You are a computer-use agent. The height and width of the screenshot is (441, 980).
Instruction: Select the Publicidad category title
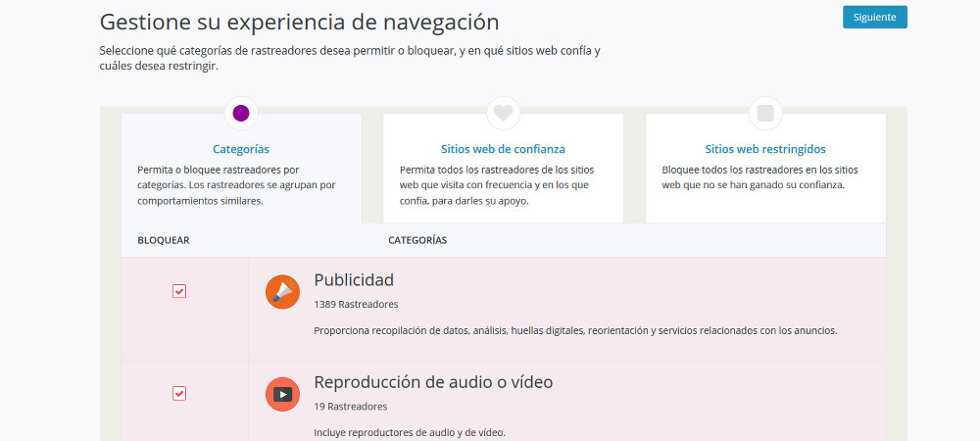[354, 280]
